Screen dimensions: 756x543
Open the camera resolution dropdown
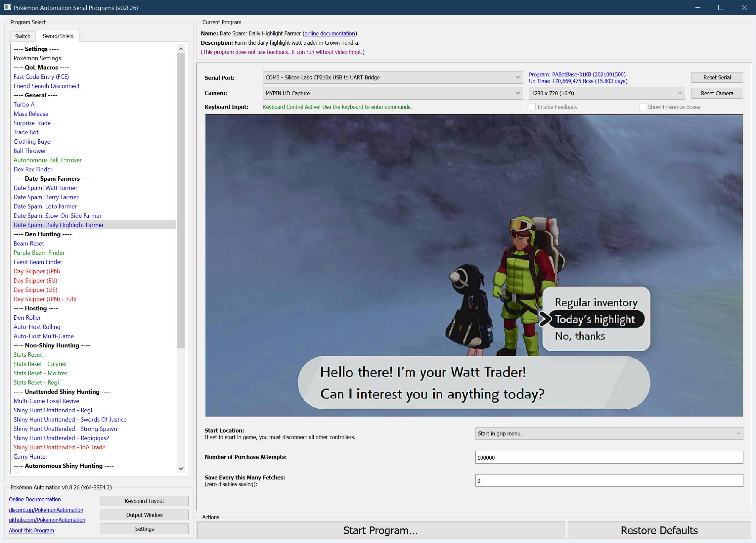click(606, 93)
